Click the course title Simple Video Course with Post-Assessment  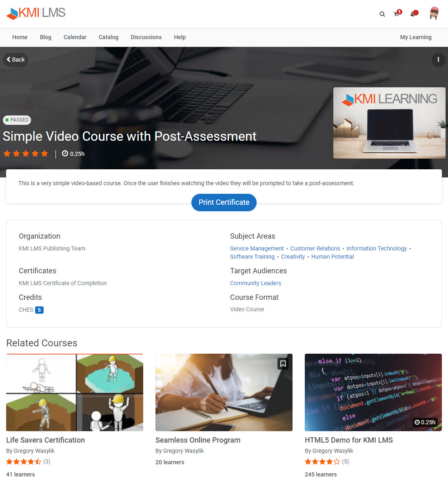point(129,137)
